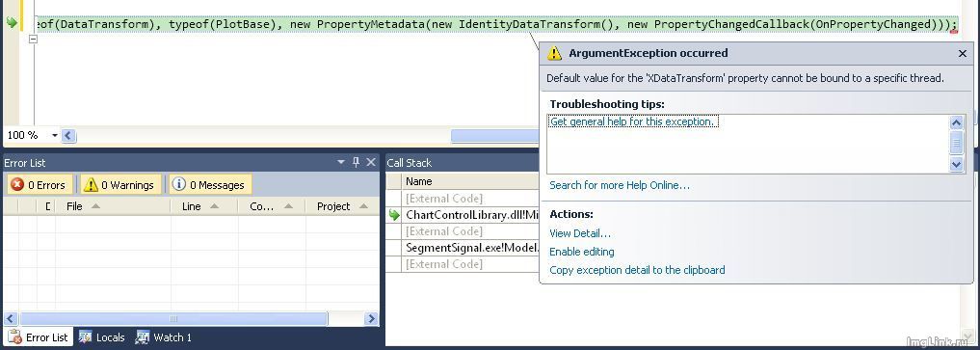Image resolution: width=980 pixels, height=350 pixels.
Task: Close the Error List panel
Action: (x=371, y=163)
